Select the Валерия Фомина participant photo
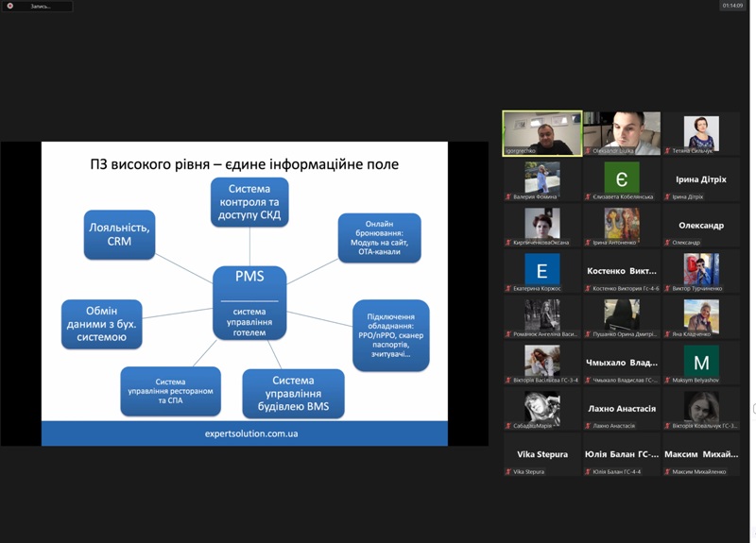This screenshot has height=543, width=756. coord(541,178)
